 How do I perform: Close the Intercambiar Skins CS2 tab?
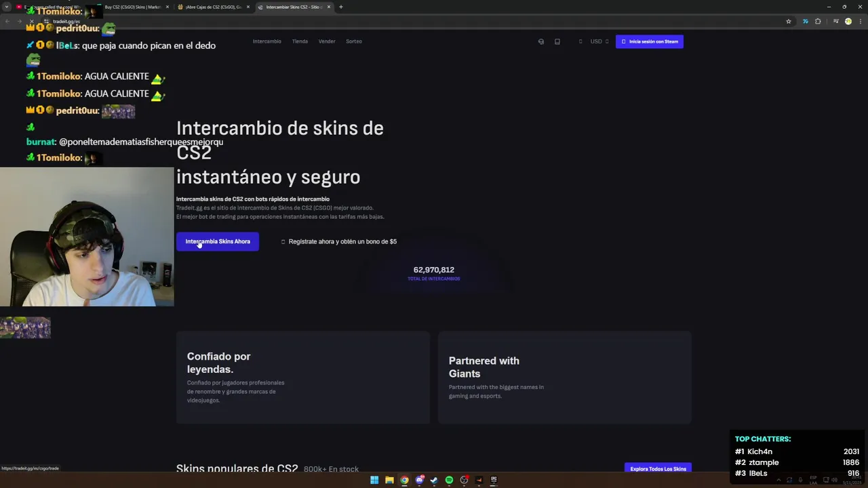[329, 7]
